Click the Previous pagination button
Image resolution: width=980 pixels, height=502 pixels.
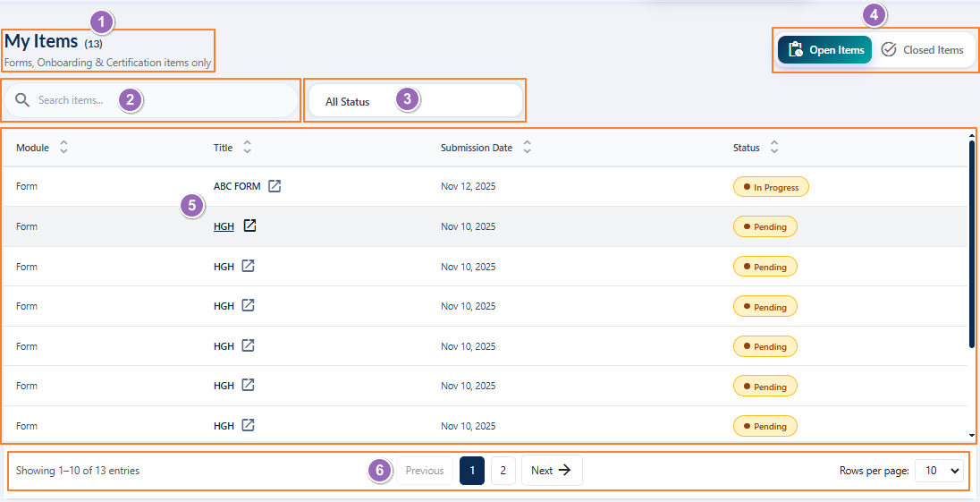tap(425, 471)
